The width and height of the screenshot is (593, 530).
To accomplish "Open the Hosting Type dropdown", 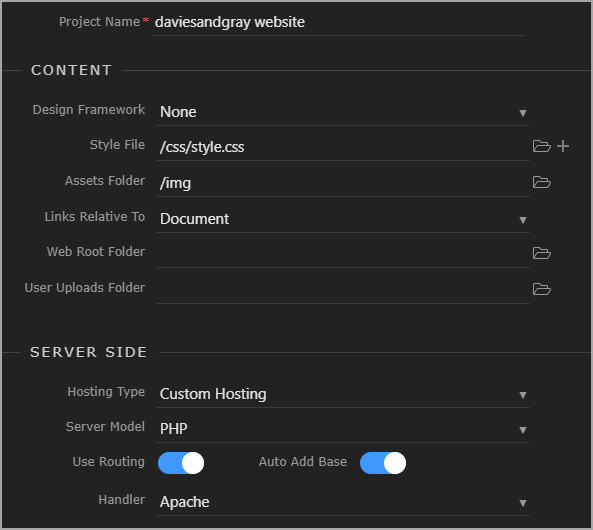I will click(x=343, y=395).
